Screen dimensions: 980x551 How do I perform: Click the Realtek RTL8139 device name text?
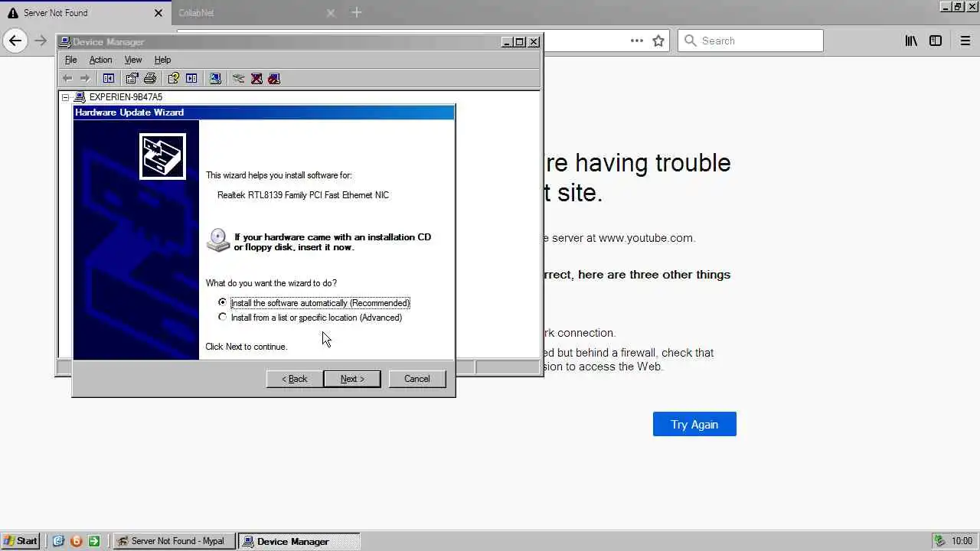303,195
